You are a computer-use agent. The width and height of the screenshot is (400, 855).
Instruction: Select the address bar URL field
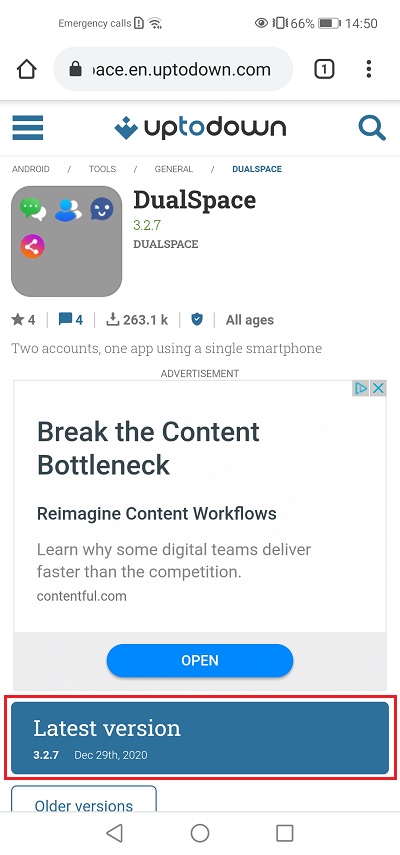point(173,69)
